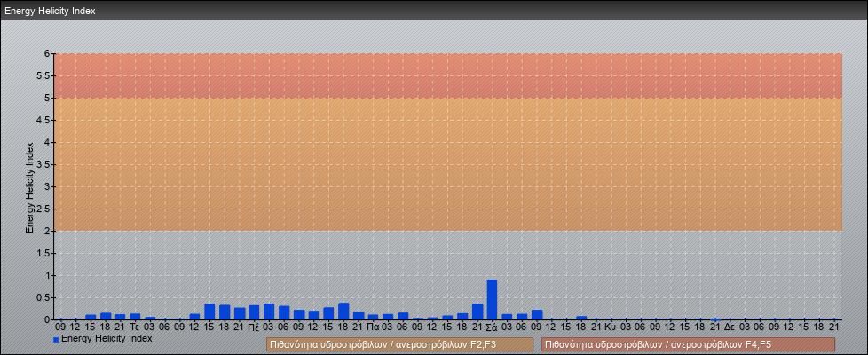This screenshot has width=868, height=355.
Task: Click the vertical Energy Helicity Index axis title
Action: click(x=30, y=187)
